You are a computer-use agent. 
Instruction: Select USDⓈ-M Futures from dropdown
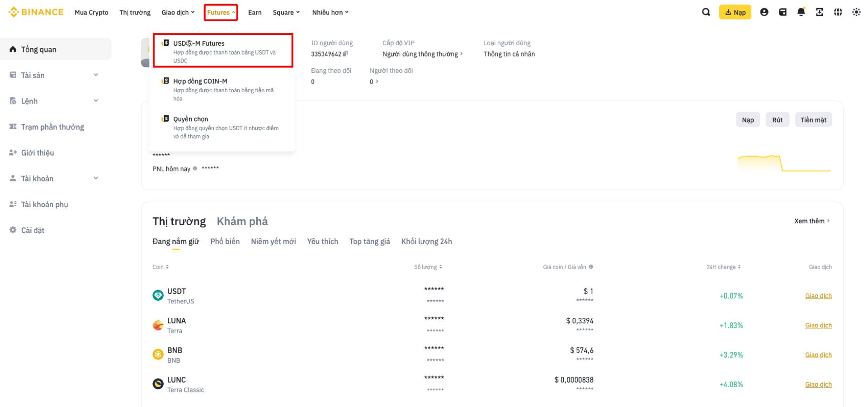point(222,51)
